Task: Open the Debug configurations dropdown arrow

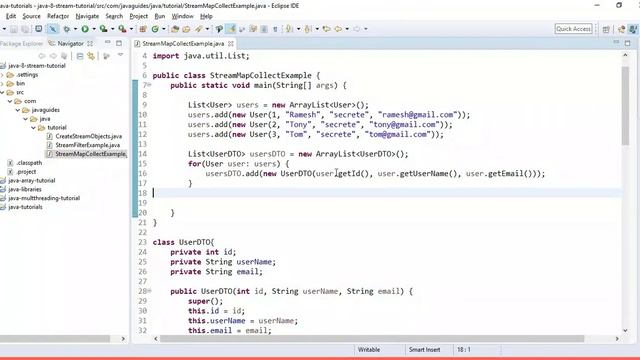Action: (75, 29)
